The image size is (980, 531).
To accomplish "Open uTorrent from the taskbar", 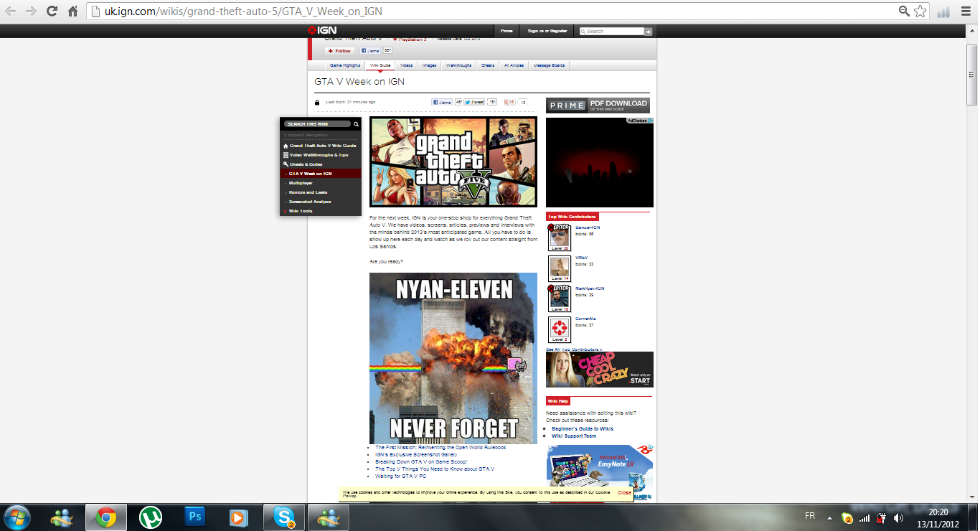I will coord(150,517).
